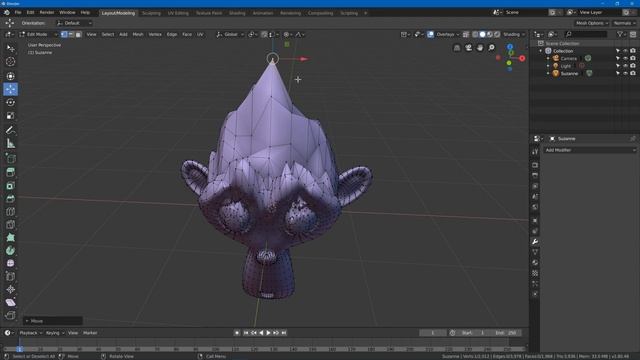Switch to wireframe shading mode

(476, 34)
